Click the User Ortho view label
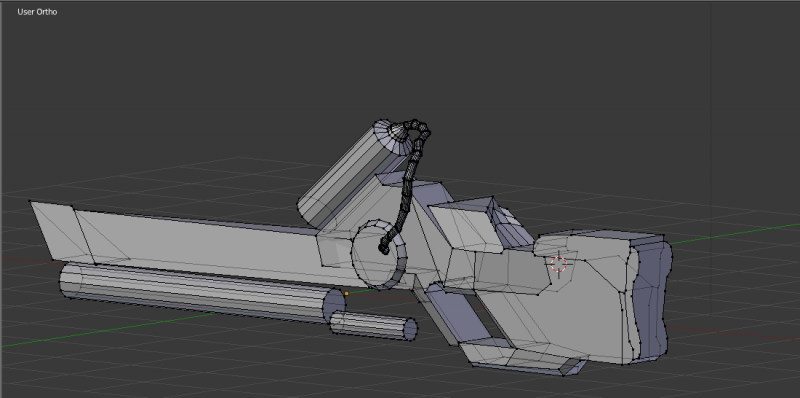The width and height of the screenshot is (800, 398). point(37,12)
